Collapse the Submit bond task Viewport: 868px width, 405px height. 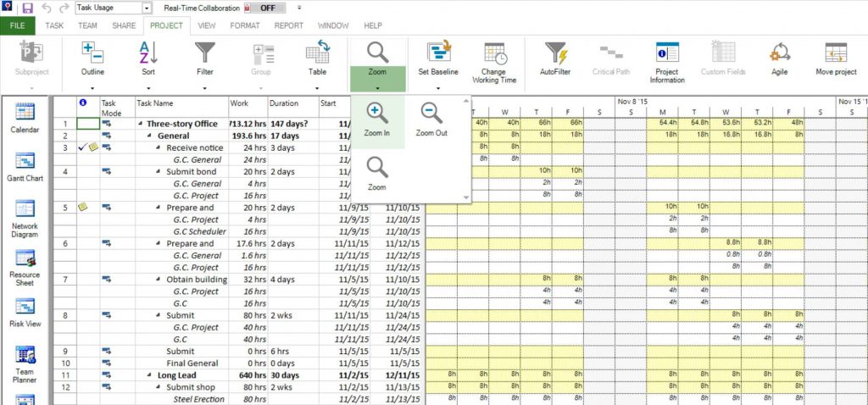point(159,171)
